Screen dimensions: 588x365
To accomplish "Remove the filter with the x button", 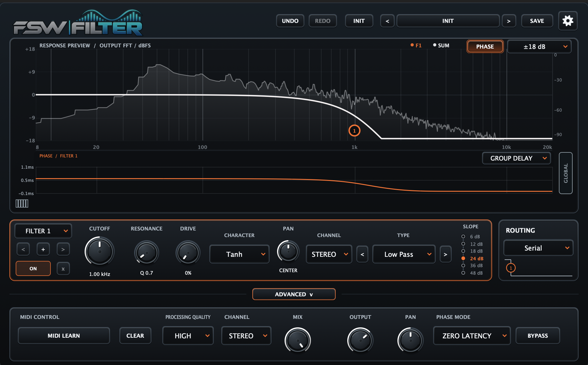I will [x=63, y=269].
